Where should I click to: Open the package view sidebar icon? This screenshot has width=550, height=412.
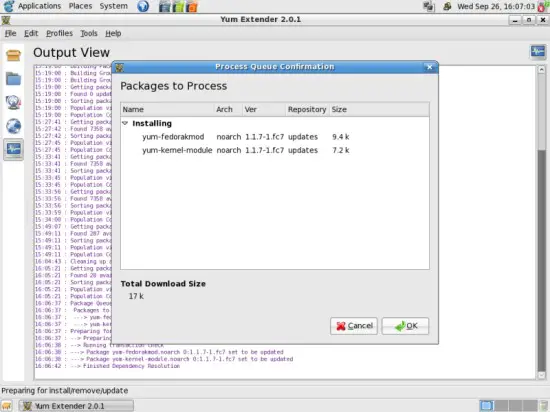(x=13, y=55)
